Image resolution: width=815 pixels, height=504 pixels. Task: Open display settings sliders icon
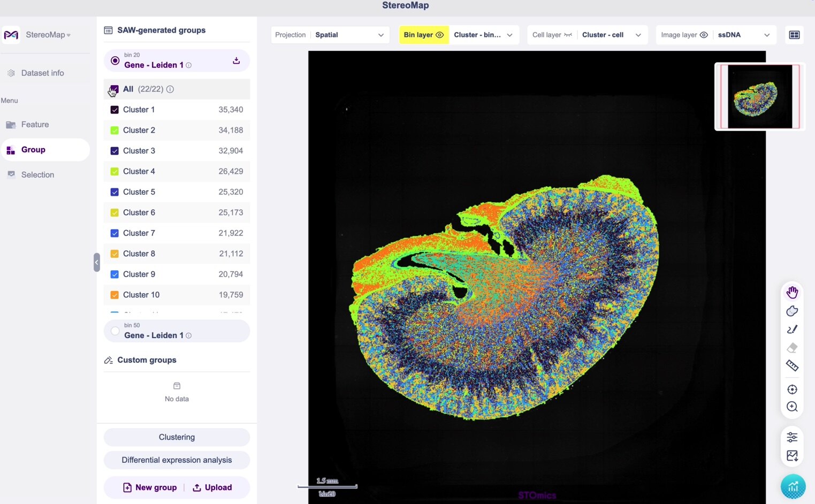(x=792, y=437)
